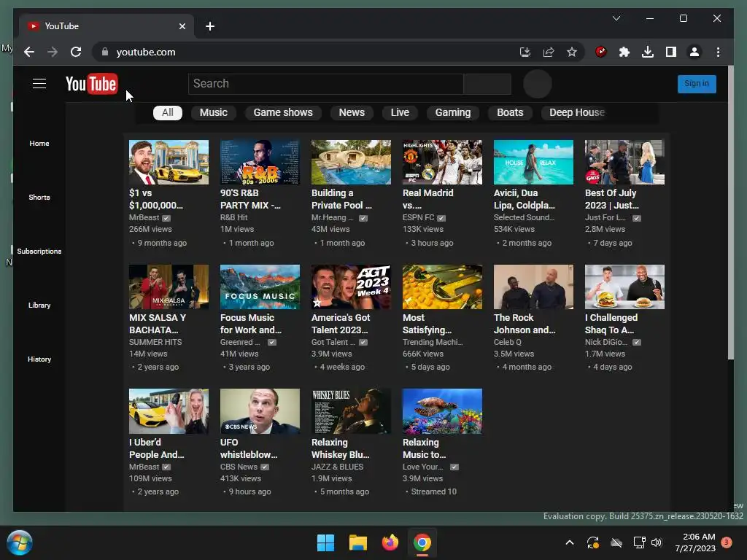Open the $1 vs $1,000,000 video thumbnail
This screenshot has width=747, height=560.
click(x=169, y=162)
